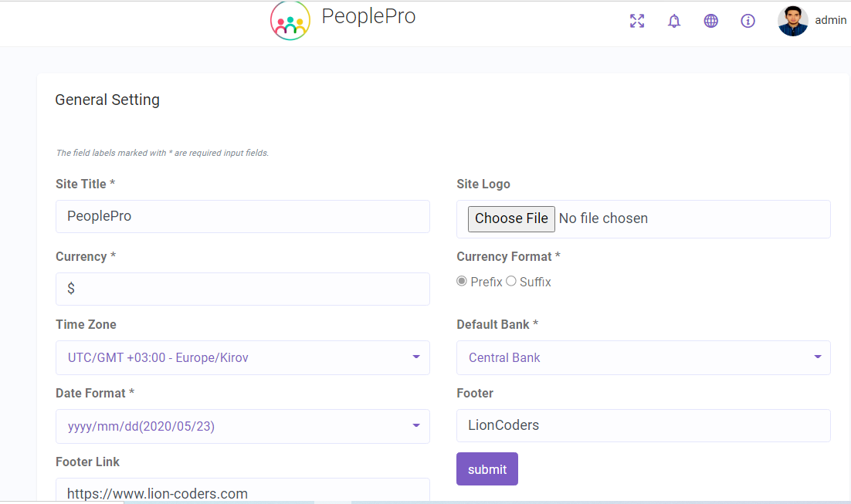Select the Suffix currency format
851x504 pixels.
511,282
